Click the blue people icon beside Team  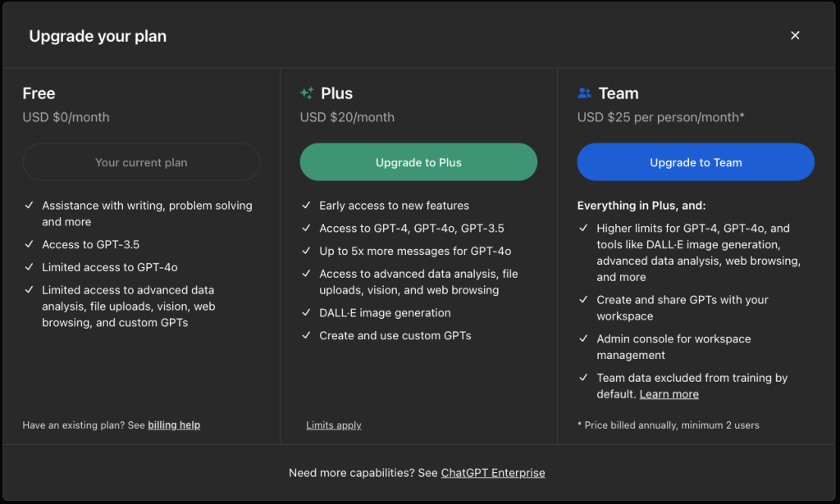584,93
